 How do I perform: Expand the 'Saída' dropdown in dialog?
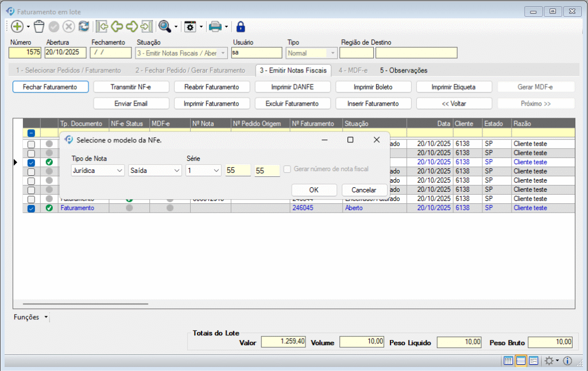coord(154,171)
